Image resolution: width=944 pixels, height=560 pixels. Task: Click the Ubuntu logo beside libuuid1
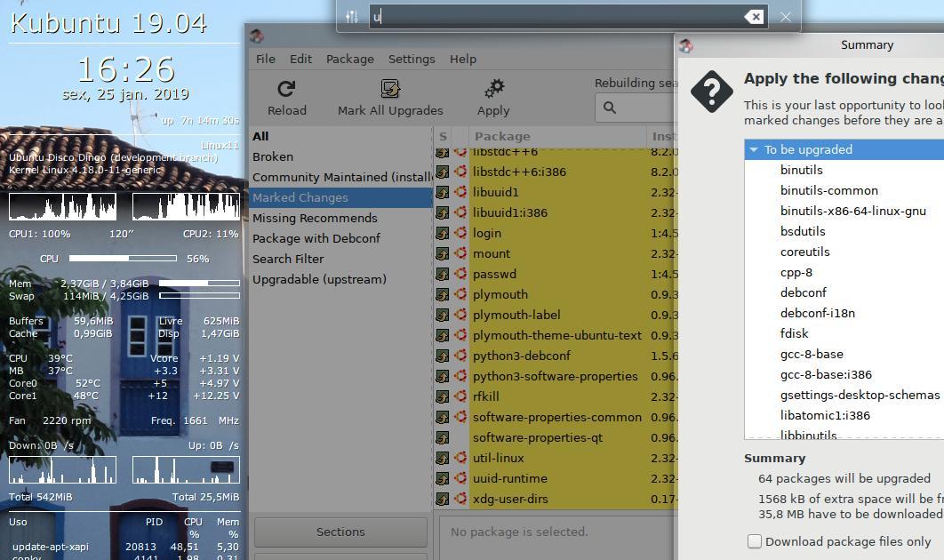tap(460, 192)
